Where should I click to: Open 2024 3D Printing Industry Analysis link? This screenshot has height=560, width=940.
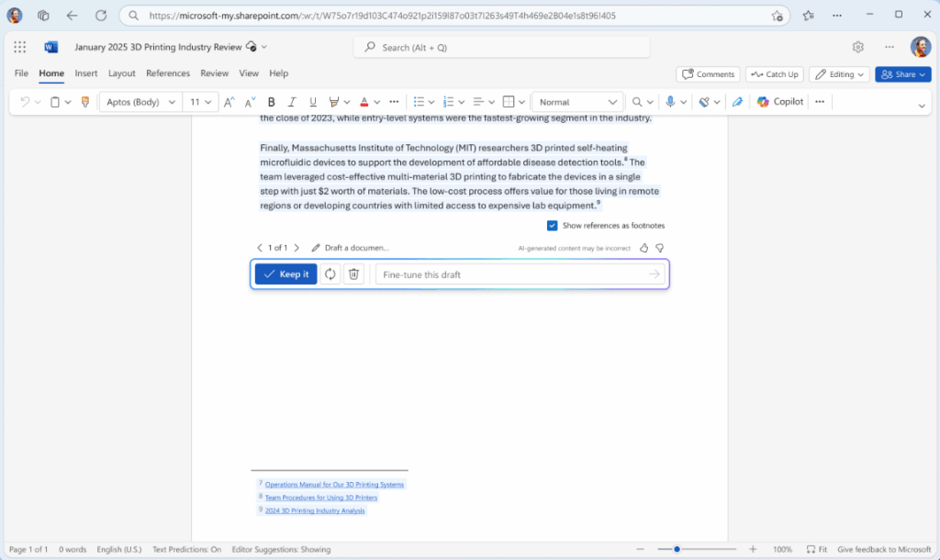click(315, 510)
